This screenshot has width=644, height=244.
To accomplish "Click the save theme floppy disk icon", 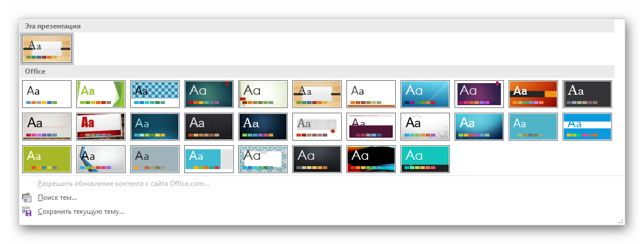I will click(26, 211).
